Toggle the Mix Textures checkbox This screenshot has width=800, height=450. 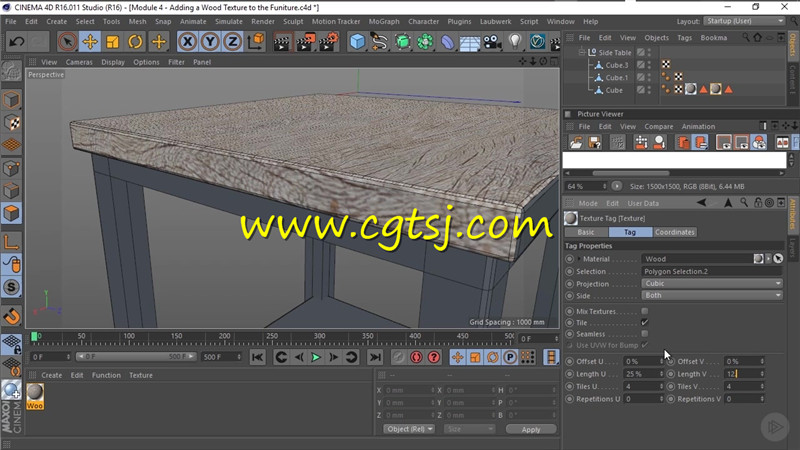644,311
